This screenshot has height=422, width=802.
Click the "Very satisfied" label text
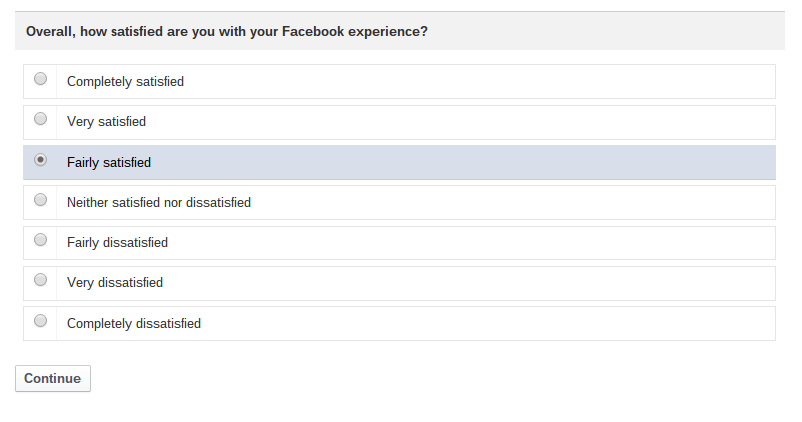point(106,122)
